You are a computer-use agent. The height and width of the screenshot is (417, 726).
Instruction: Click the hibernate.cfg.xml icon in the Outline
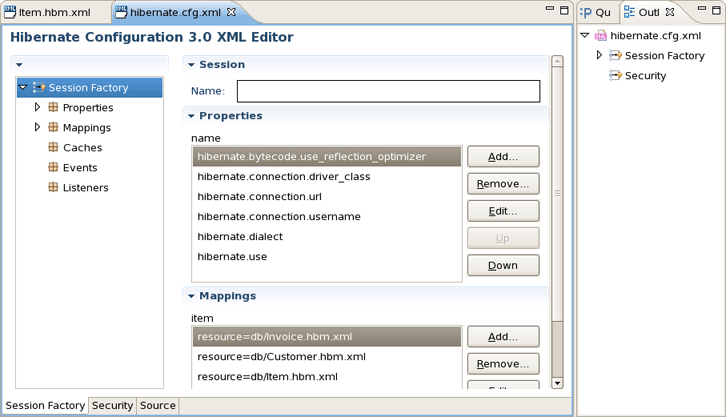[x=601, y=36]
